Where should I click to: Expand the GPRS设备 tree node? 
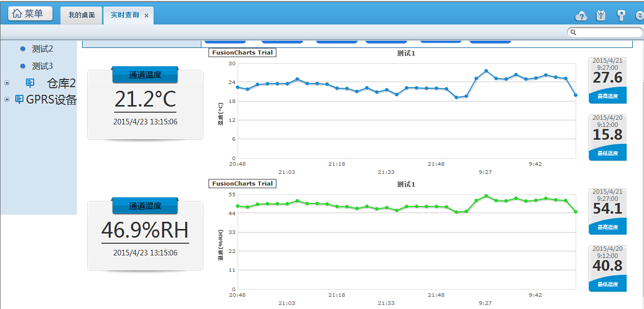pyautogui.click(x=7, y=99)
